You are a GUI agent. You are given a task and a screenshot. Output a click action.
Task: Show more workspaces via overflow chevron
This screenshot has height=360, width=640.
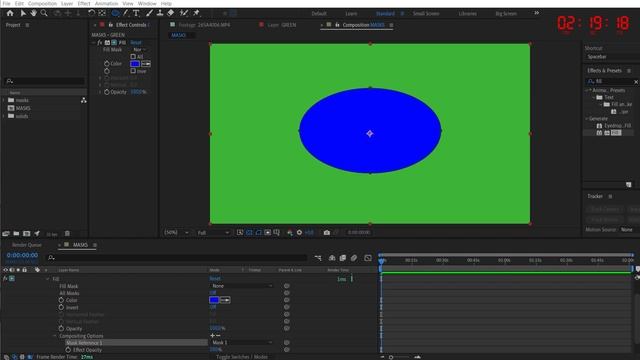click(536, 13)
